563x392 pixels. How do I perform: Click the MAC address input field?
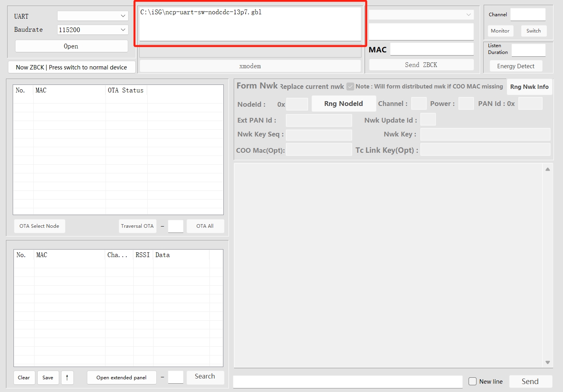click(x=432, y=50)
